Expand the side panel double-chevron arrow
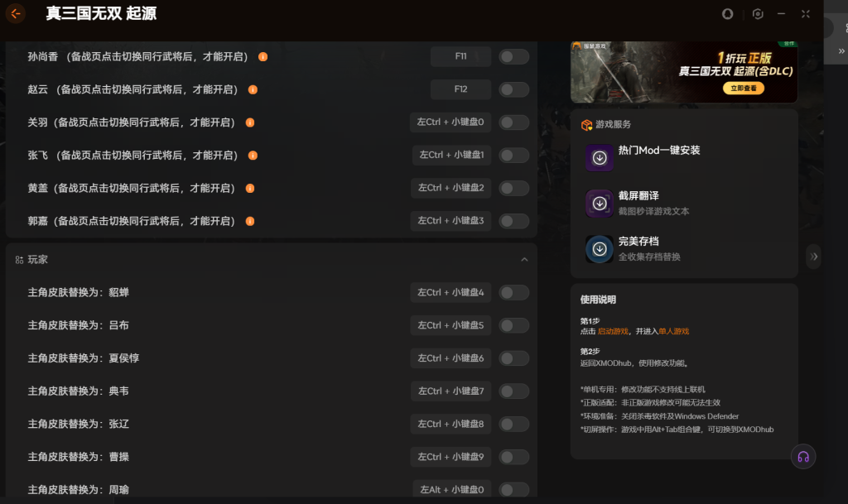The height and width of the screenshot is (504, 848). pos(814,257)
